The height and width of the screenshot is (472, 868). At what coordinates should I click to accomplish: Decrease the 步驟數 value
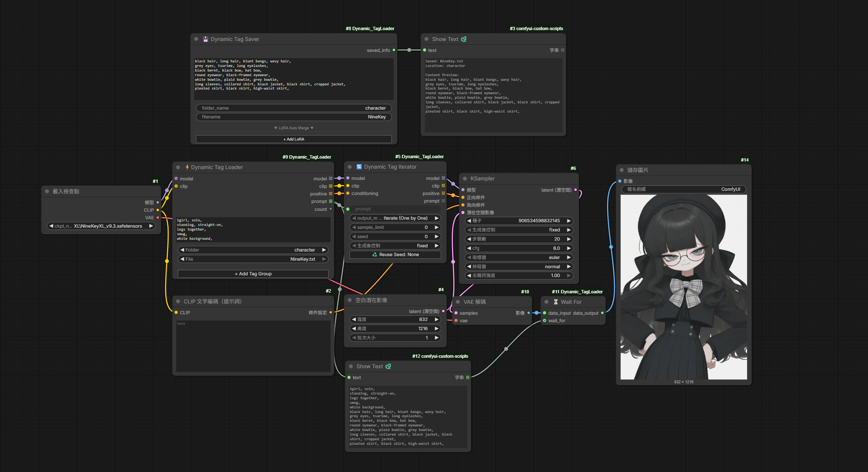click(x=469, y=239)
